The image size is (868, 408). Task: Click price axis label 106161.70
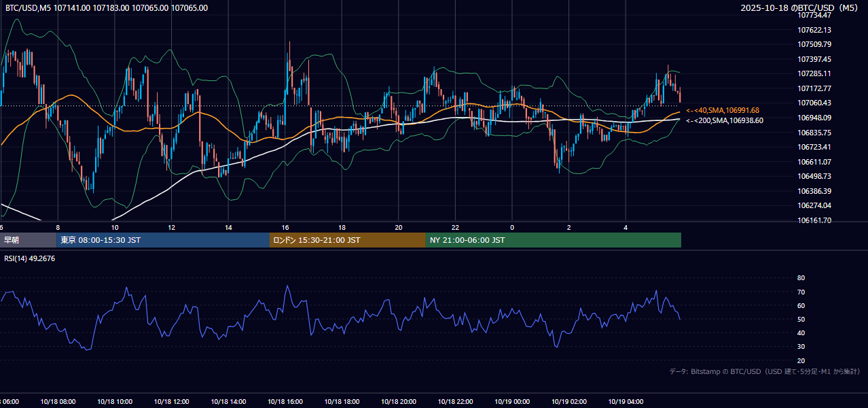point(814,220)
